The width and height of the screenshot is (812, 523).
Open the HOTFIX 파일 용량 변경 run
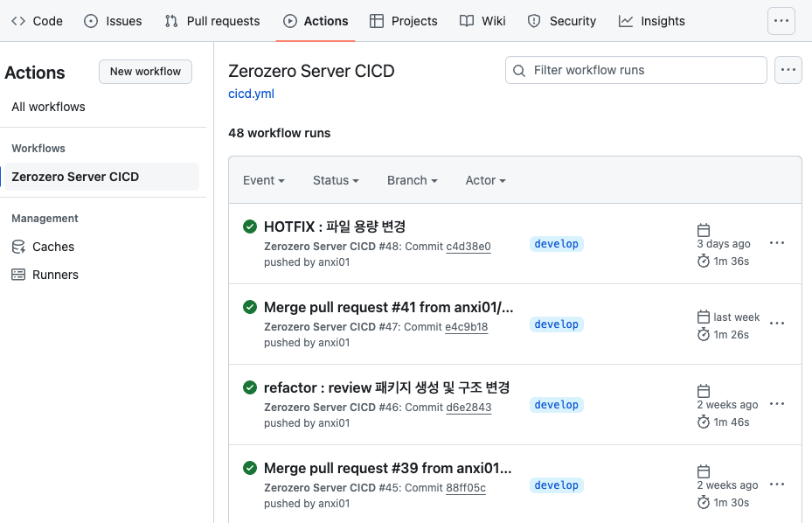point(335,227)
